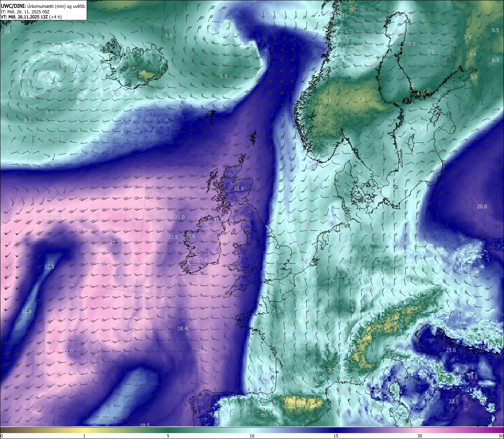Select the 19.2 map value
Viewport: 504px width, 439px height.
(x=432, y=393)
